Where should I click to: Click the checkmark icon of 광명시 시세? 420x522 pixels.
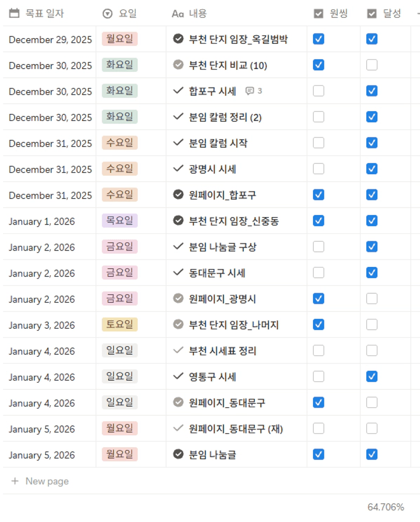(178, 169)
